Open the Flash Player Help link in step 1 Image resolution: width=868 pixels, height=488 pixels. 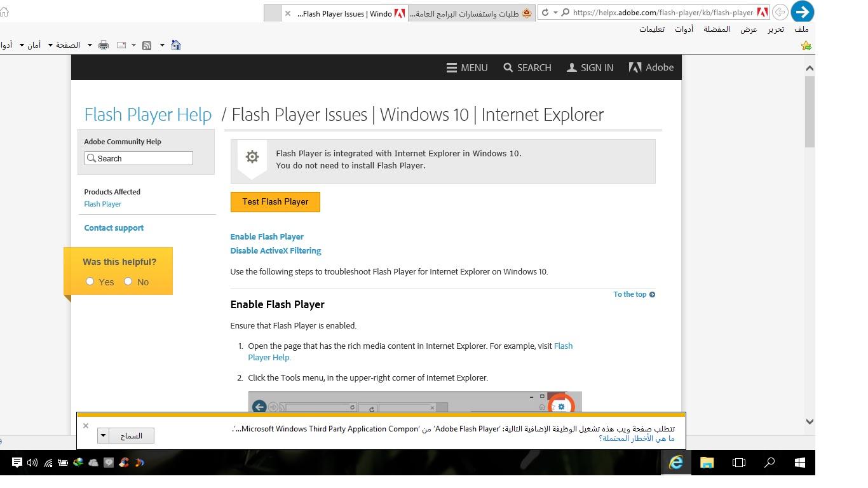click(410, 351)
